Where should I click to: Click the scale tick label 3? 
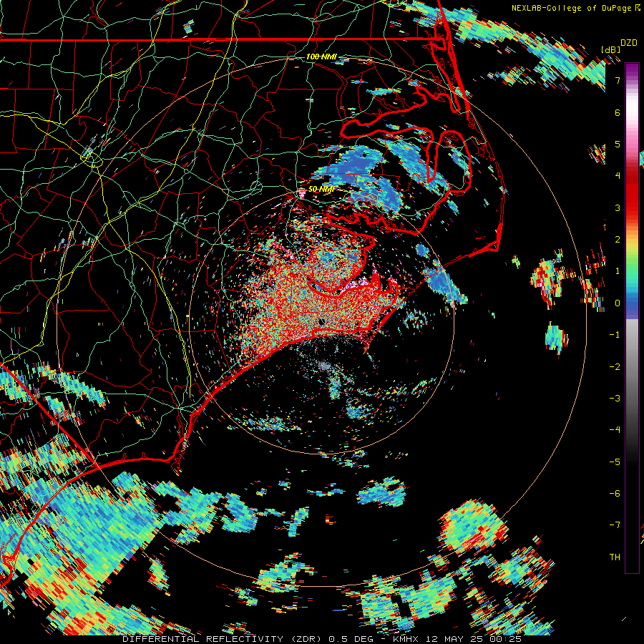pyautogui.click(x=618, y=208)
